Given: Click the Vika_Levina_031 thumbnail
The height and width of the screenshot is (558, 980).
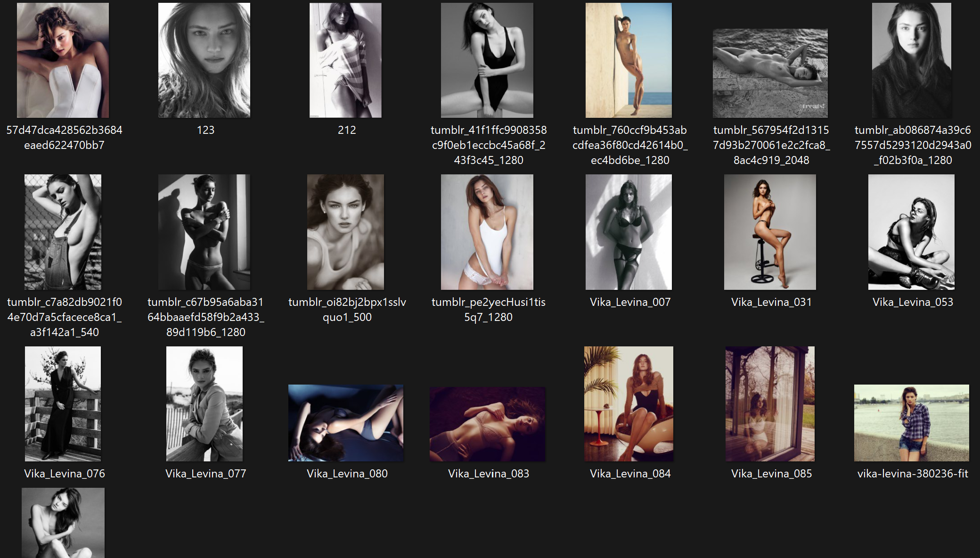Looking at the screenshot, I should 770,232.
